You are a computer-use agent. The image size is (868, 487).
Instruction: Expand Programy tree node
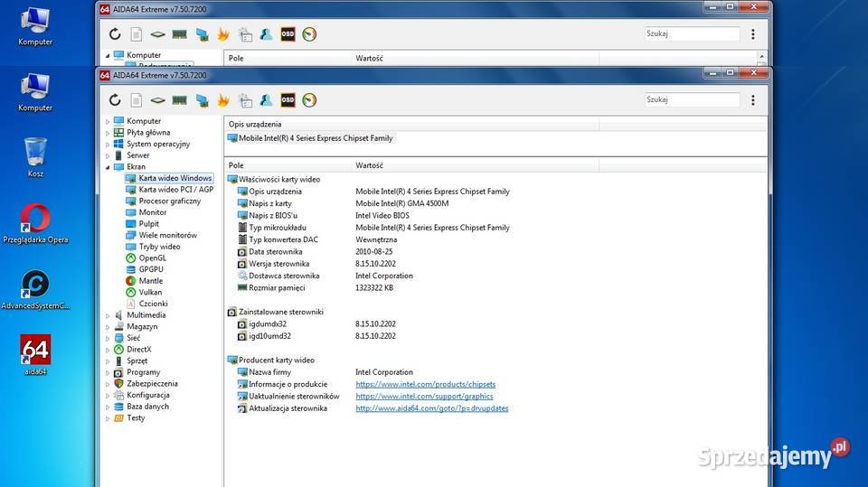(108, 372)
